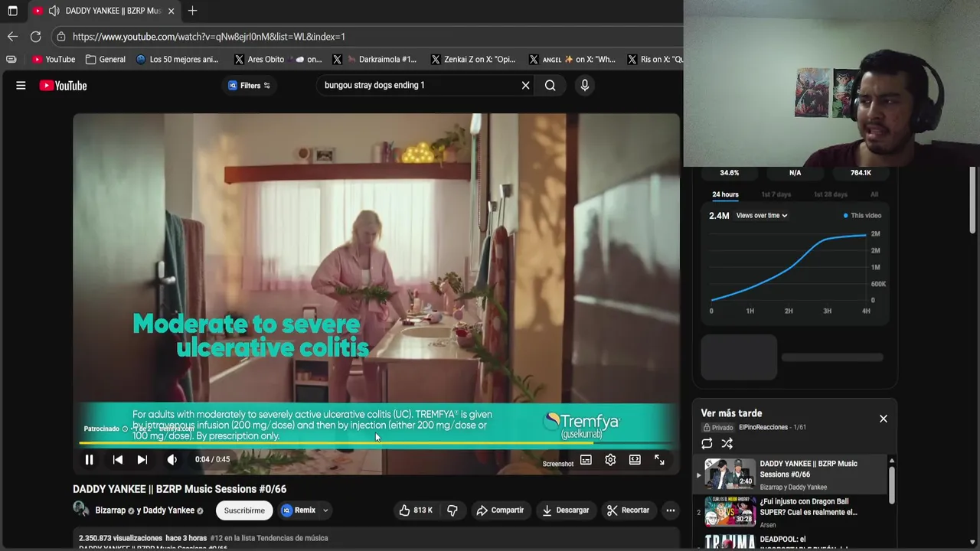Screen dimensions: 980x551
Task: Go to the previous video in playlist
Action: point(118,460)
